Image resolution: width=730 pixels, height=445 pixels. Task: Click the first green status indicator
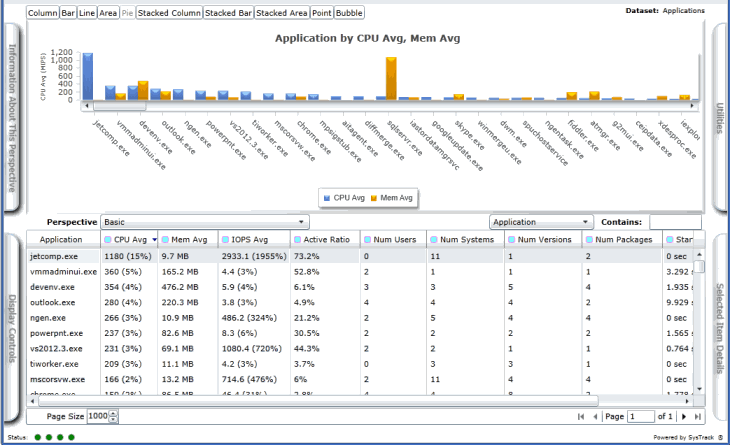click(x=38, y=437)
